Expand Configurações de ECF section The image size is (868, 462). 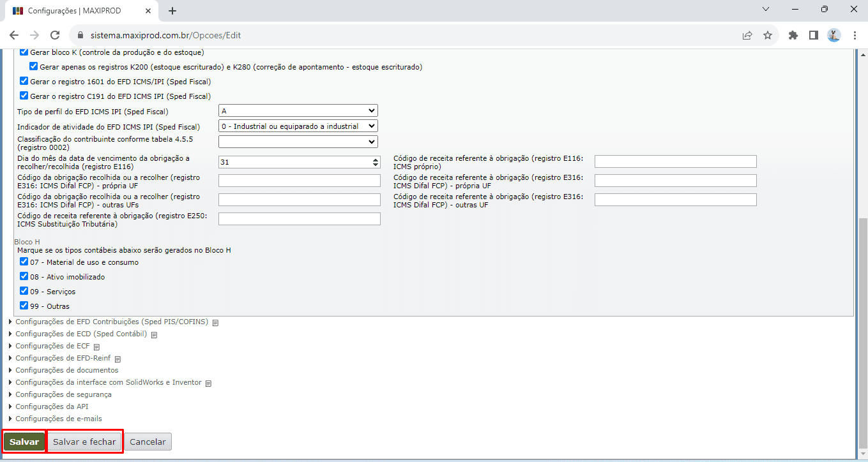point(52,346)
